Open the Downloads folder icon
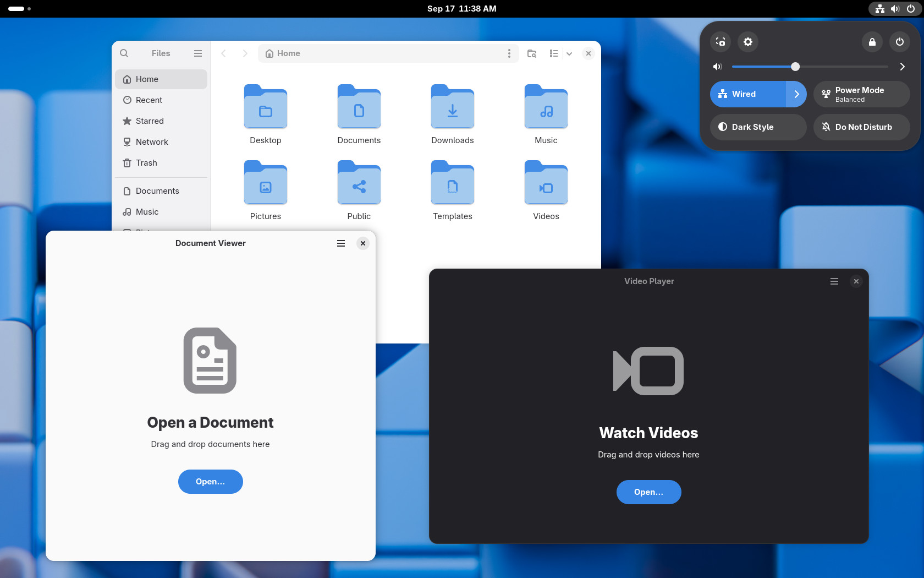 pos(453,107)
